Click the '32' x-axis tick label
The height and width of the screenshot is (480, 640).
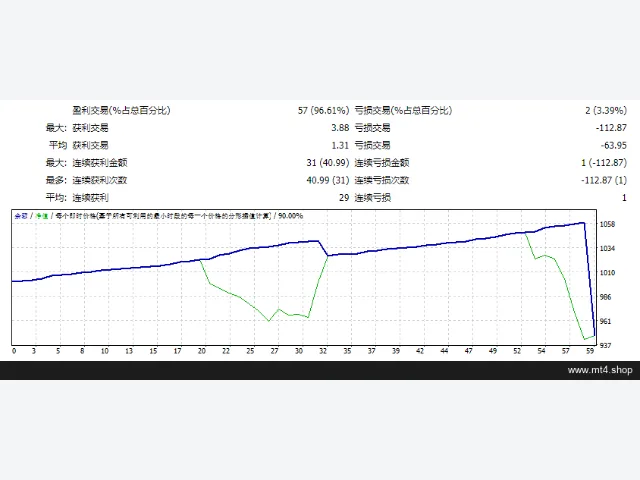323,351
